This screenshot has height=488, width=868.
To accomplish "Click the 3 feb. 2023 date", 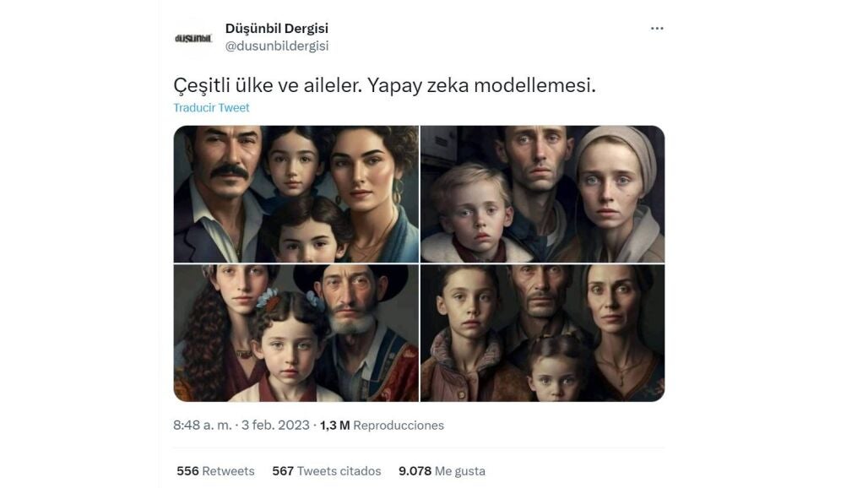I will click(275, 425).
